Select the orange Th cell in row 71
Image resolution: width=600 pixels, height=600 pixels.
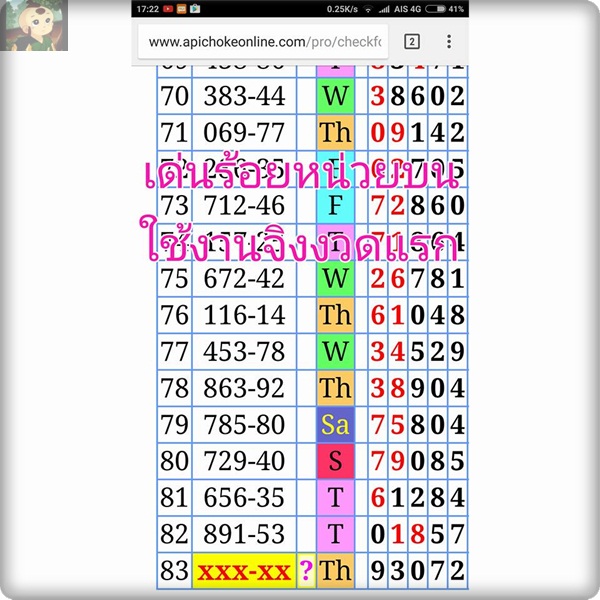pos(335,132)
